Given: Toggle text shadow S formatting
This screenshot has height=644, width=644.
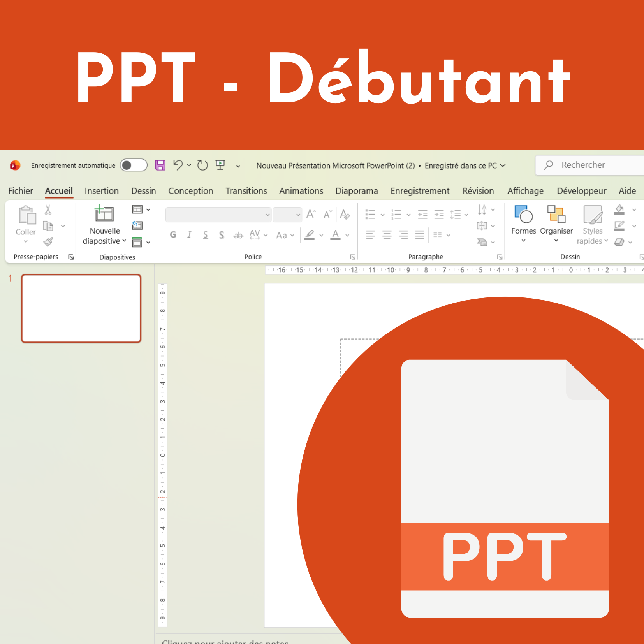Looking at the screenshot, I should 222,235.
